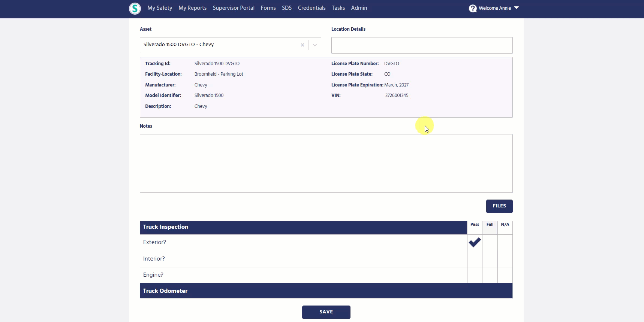Viewport: 644px width, 322px height.
Task: Click the License Plate Number value DVGTO
Action: tap(391, 64)
